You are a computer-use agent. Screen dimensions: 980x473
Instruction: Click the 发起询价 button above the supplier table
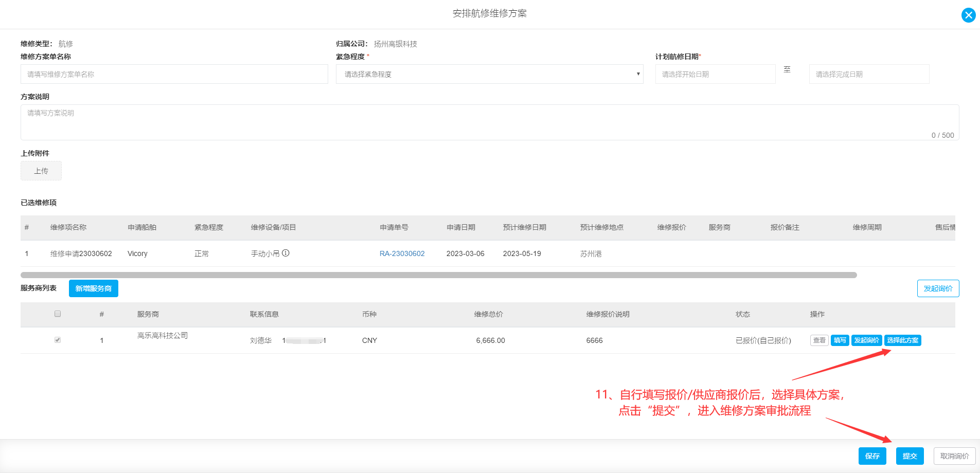click(938, 288)
